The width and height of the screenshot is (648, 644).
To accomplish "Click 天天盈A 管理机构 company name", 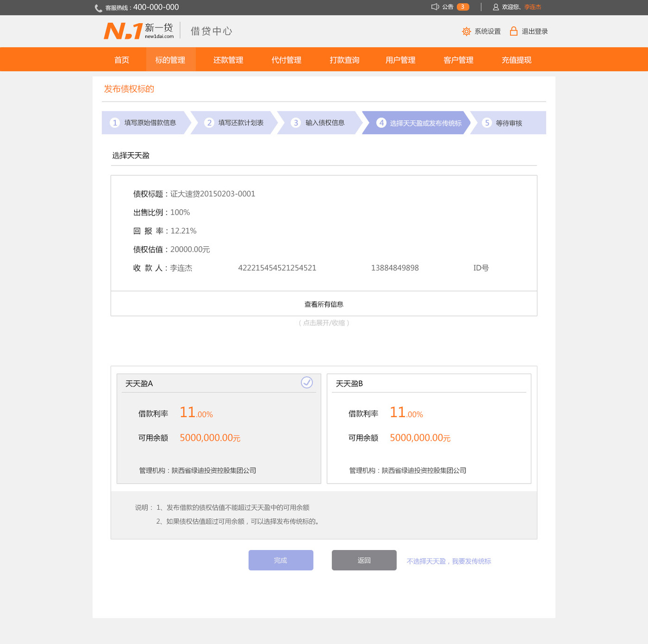I will (214, 470).
